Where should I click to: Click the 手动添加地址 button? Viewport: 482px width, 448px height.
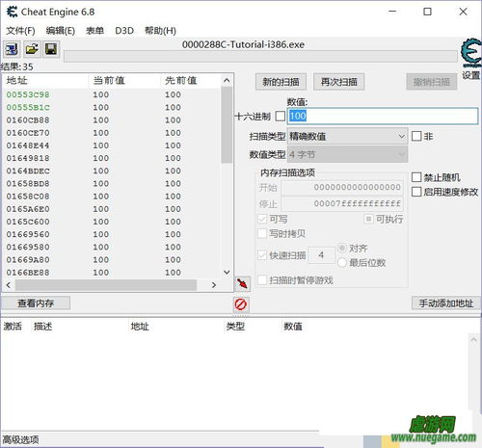coord(446,303)
